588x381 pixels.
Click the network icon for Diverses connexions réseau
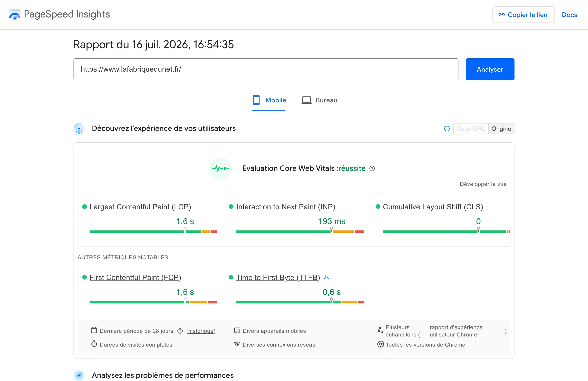pos(237,344)
